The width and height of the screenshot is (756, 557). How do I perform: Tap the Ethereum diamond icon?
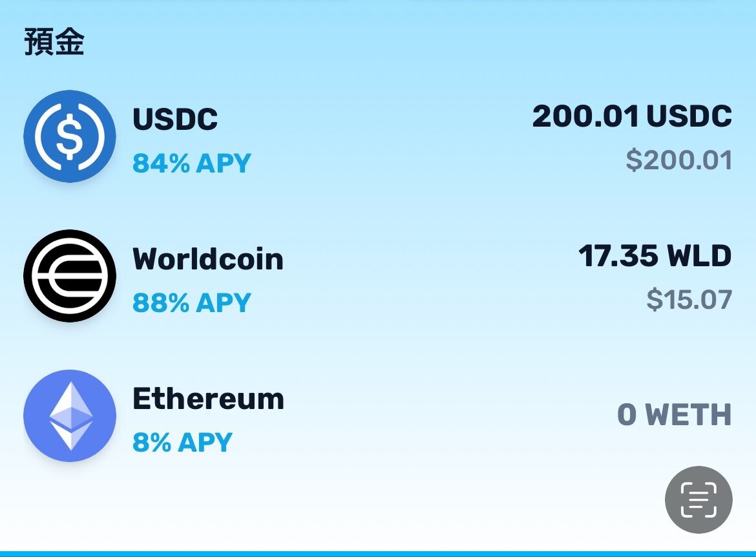point(70,415)
